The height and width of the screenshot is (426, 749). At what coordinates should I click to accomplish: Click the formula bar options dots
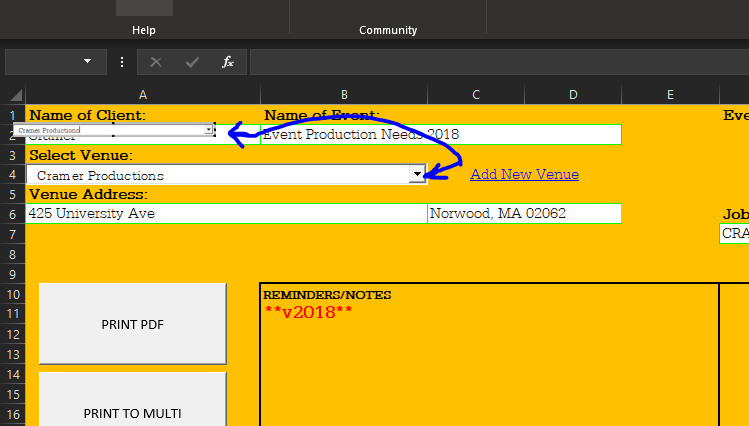(x=122, y=62)
